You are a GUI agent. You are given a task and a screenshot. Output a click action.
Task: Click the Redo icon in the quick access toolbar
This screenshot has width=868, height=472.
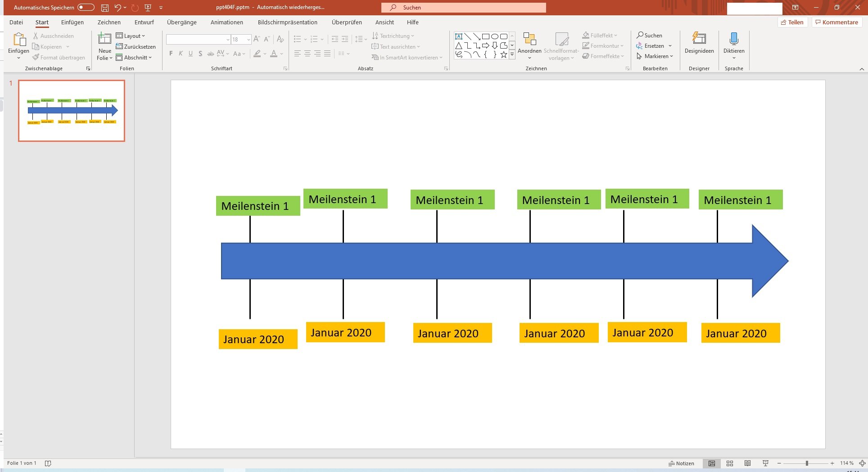[135, 8]
